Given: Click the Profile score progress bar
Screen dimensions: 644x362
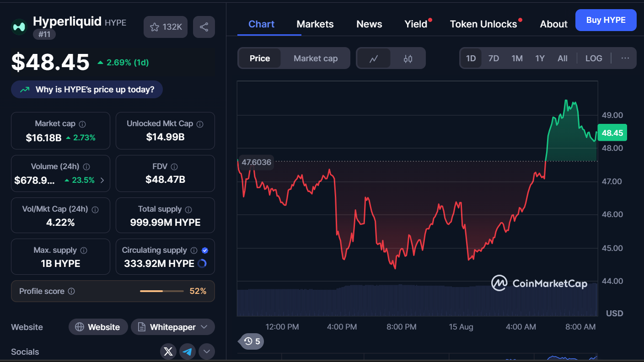Looking at the screenshot, I should (x=162, y=291).
